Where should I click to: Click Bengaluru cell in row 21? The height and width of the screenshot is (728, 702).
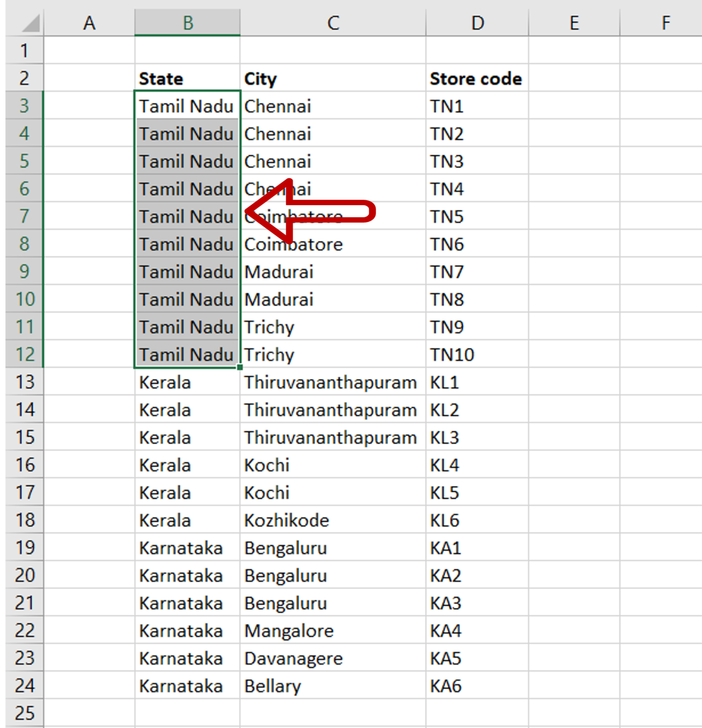click(333, 602)
